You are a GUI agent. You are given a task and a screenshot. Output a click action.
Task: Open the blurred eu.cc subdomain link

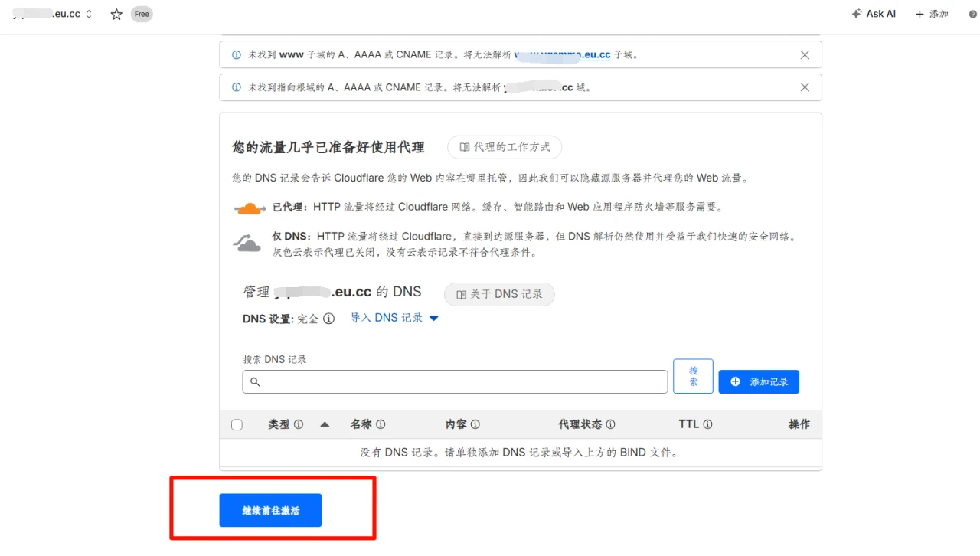click(x=562, y=55)
